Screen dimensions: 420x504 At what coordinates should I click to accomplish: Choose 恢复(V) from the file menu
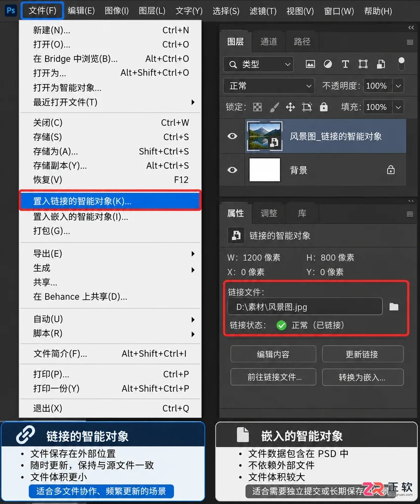click(110, 180)
